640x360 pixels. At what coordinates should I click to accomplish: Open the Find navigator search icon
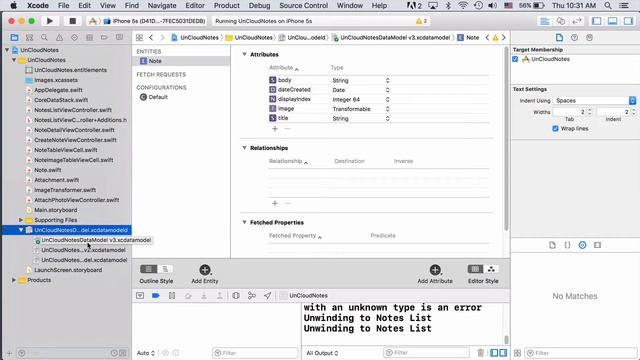coord(44,38)
